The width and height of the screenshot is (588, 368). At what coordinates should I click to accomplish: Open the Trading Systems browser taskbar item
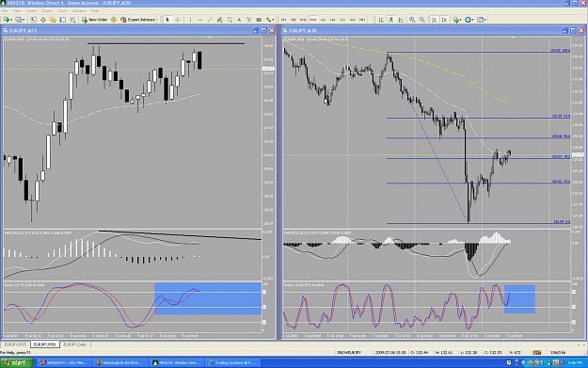(x=233, y=362)
